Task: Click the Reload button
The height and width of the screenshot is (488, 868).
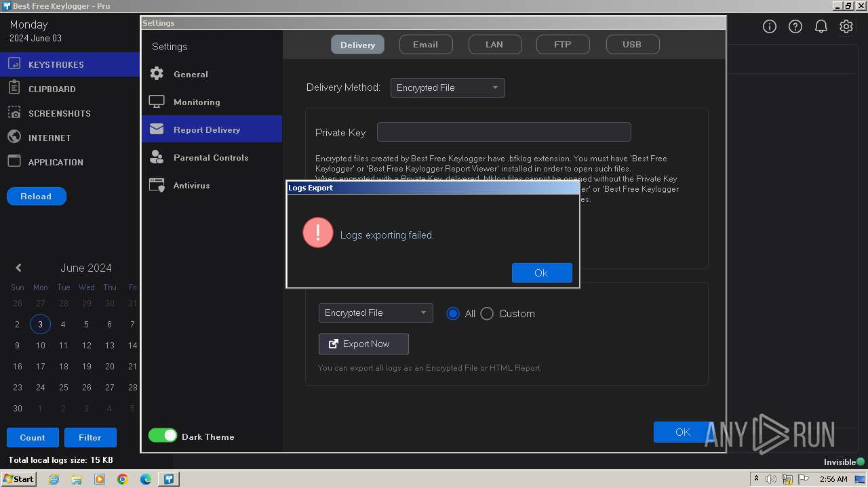Action: click(x=36, y=196)
